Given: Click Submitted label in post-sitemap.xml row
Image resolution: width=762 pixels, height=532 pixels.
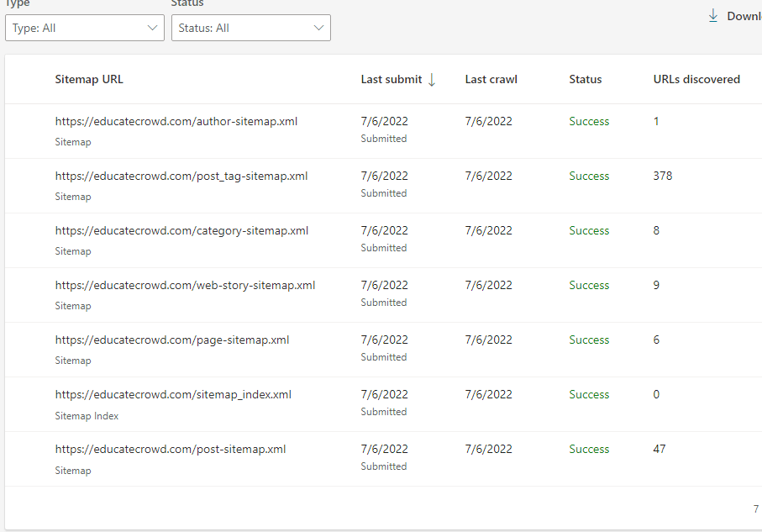Looking at the screenshot, I should coord(383,466).
